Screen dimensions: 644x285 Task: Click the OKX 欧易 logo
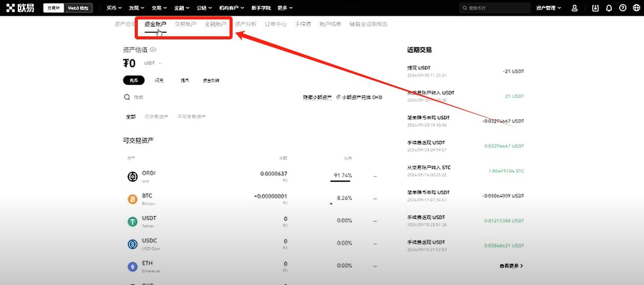[x=22, y=8]
